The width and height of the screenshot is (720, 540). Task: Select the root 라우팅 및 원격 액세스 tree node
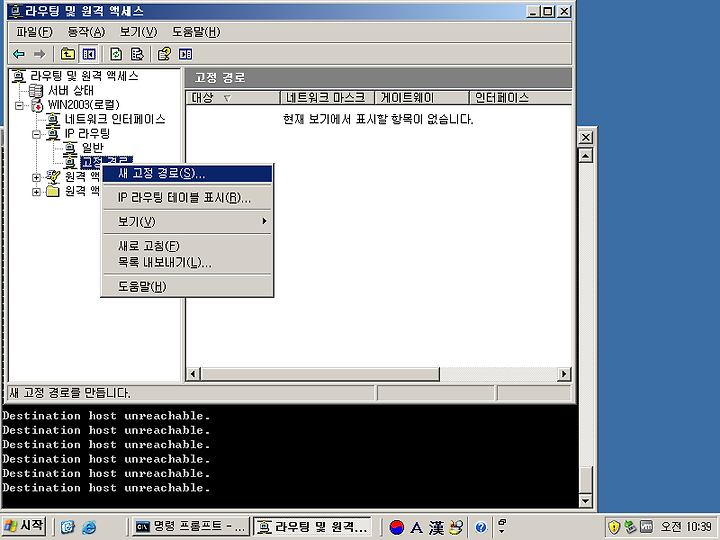coord(84,76)
